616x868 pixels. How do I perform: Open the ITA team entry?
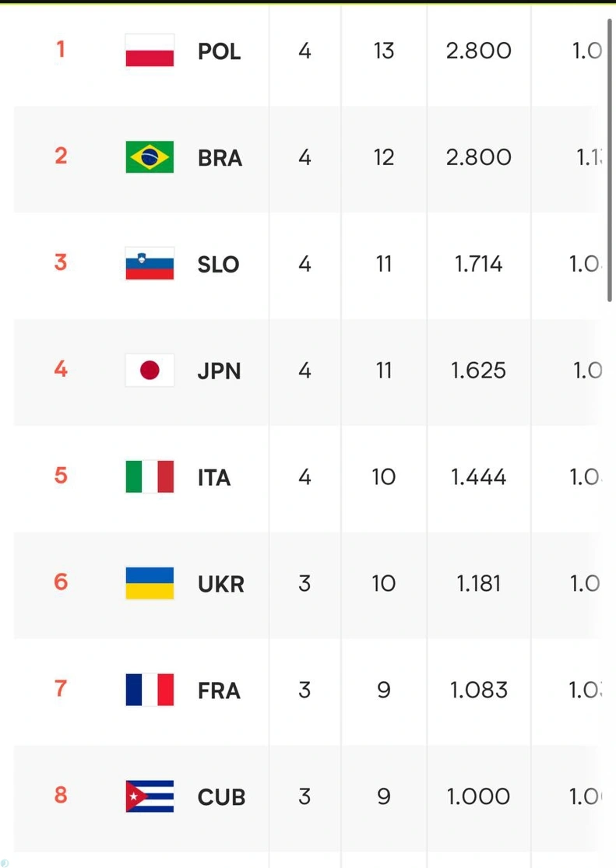[x=214, y=478]
